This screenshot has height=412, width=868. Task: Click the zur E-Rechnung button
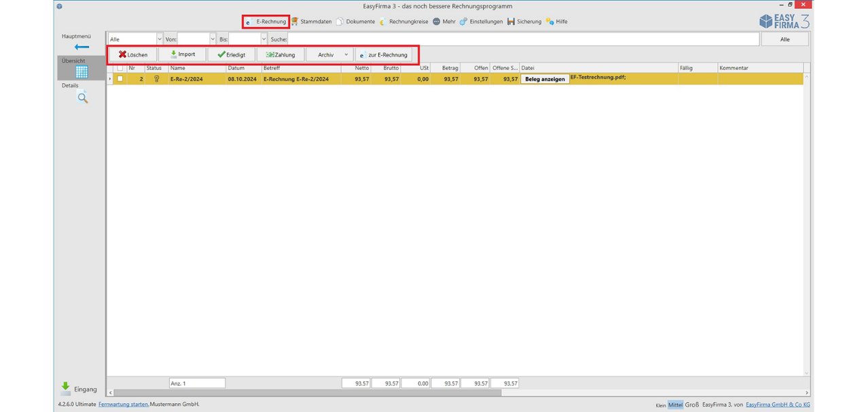pyautogui.click(x=384, y=54)
